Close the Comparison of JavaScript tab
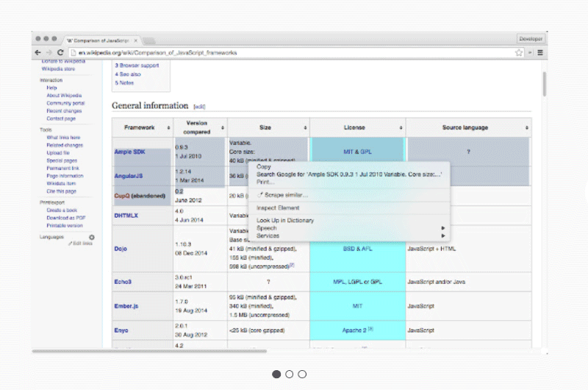This screenshot has height=390, width=588. coord(136,40)
